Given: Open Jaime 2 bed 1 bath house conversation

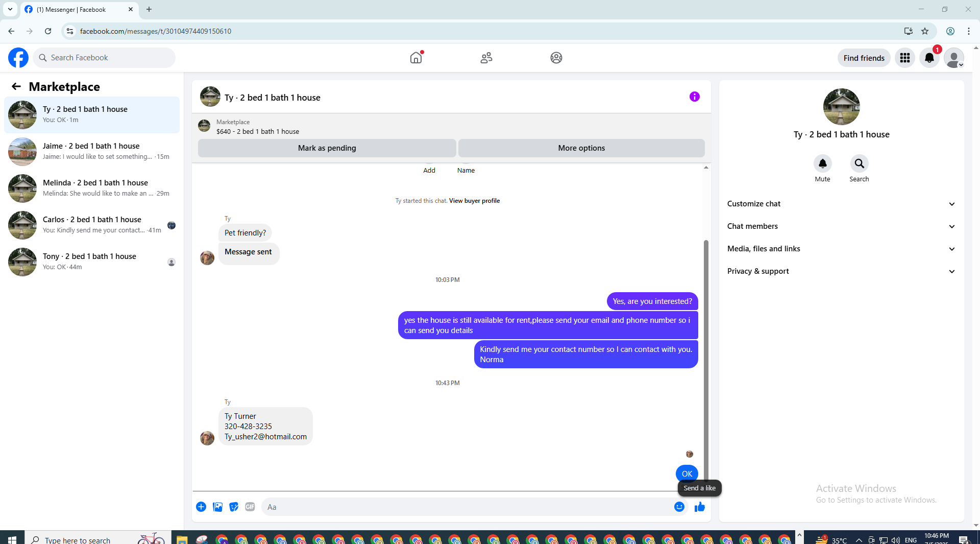Looking at the screenshot, I should (x=92, y=152).
